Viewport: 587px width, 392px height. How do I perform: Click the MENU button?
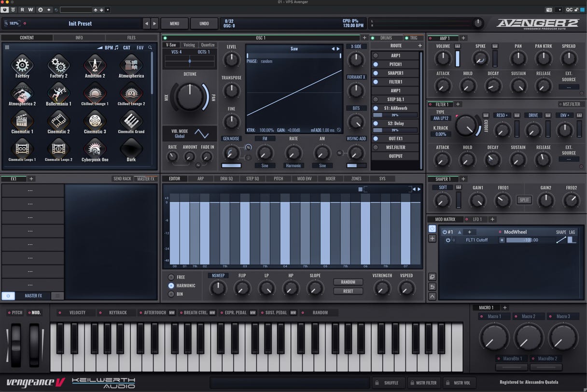pos(174,23)
